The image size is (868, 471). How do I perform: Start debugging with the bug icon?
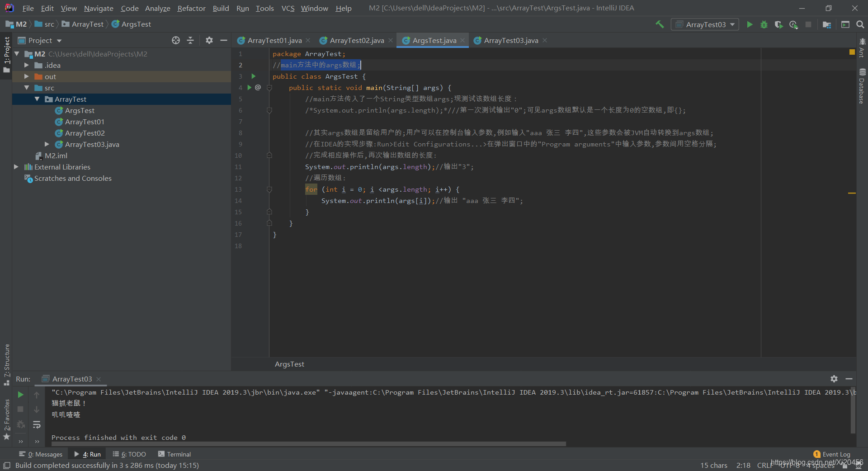(x=764, y=24)
